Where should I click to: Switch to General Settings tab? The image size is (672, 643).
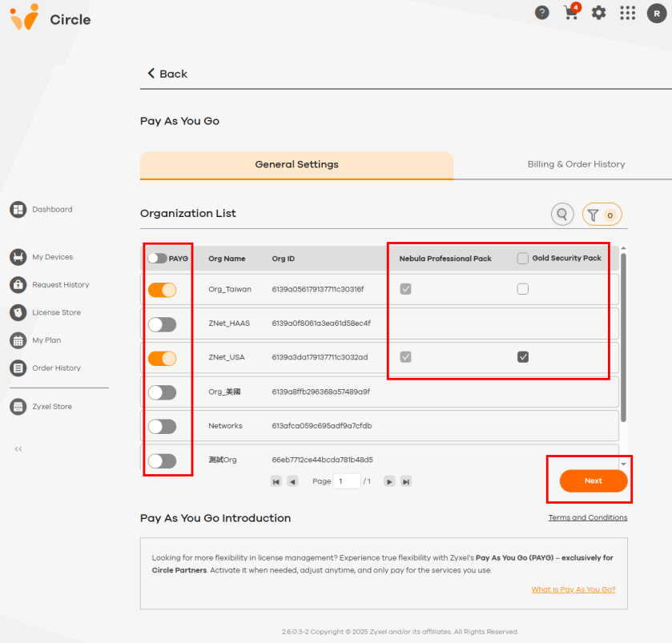click(296, 165)
